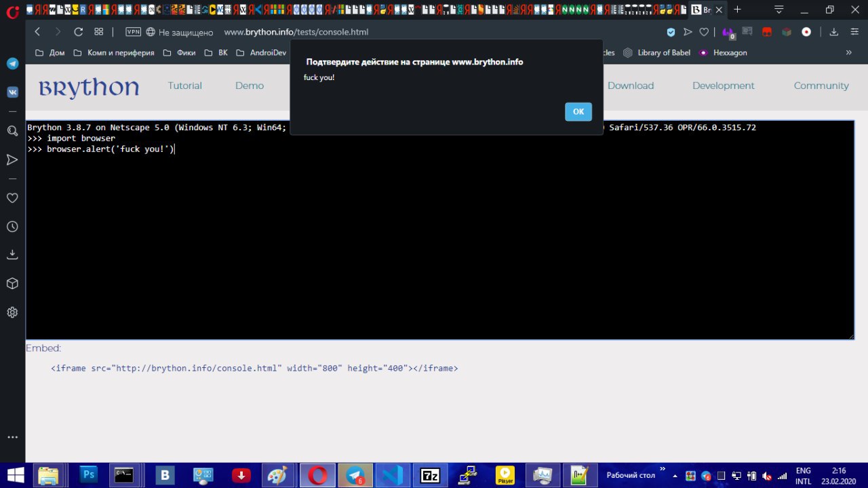Expand the Рабочий стол taskbar toolbar
This screenshot has height=488, width=868.
[663, 469]
